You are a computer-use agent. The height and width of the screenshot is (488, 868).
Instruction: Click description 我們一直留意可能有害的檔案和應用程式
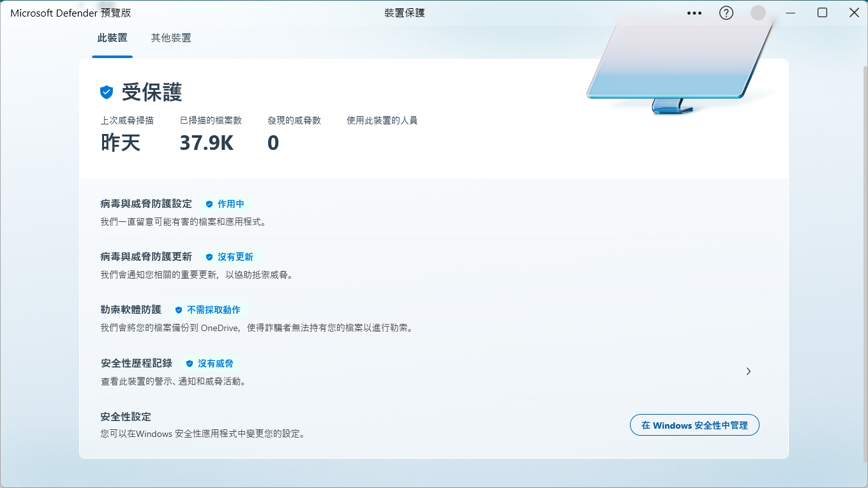point(183,222)
